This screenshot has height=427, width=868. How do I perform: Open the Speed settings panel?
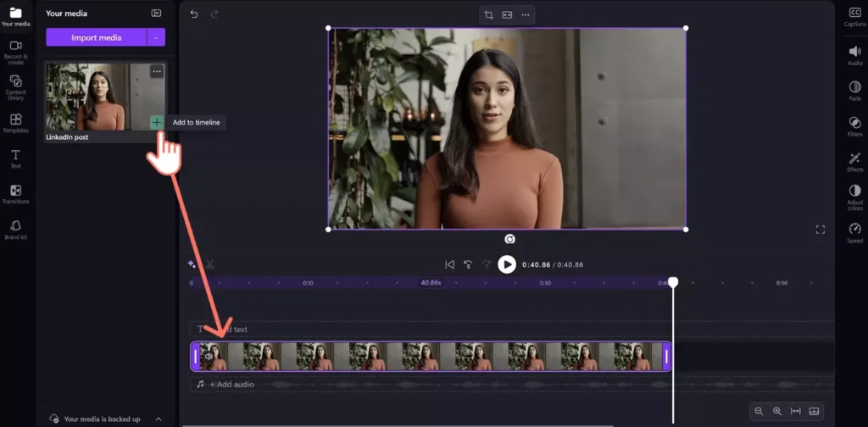854,233
